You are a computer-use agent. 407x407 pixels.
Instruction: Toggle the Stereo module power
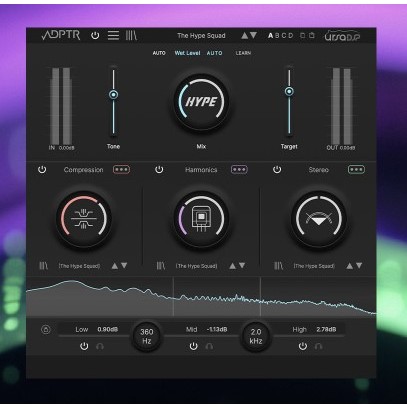[277, 169]
